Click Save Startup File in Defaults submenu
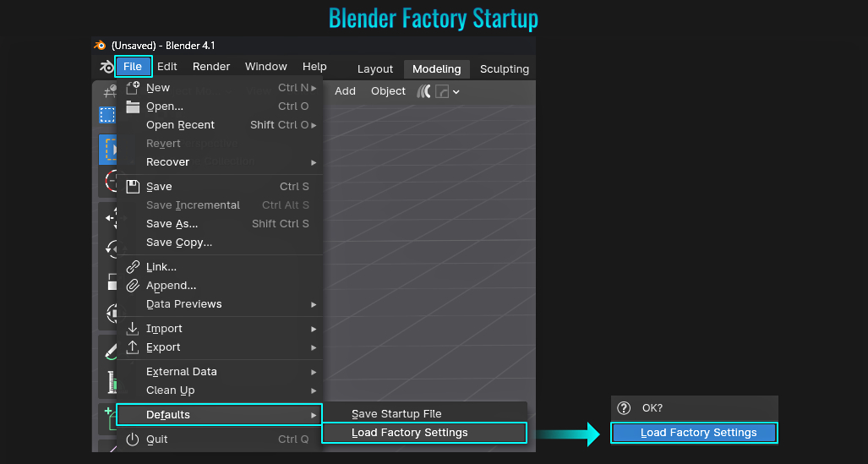 (x=424, y=414)
